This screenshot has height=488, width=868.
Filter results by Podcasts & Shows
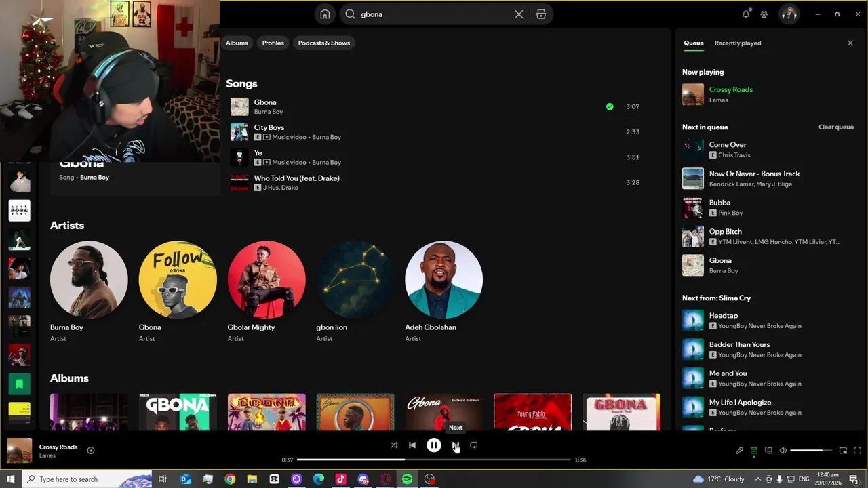pyautogui.click(x=324, y=43)
